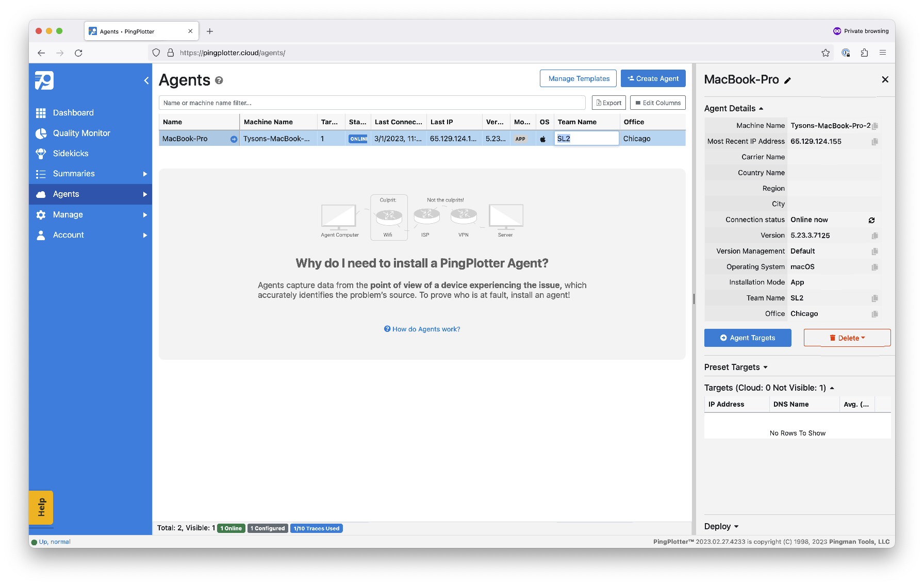The image size is (924, 586).
Task: Click the Agent Targets button
Action: pos(748,338)
